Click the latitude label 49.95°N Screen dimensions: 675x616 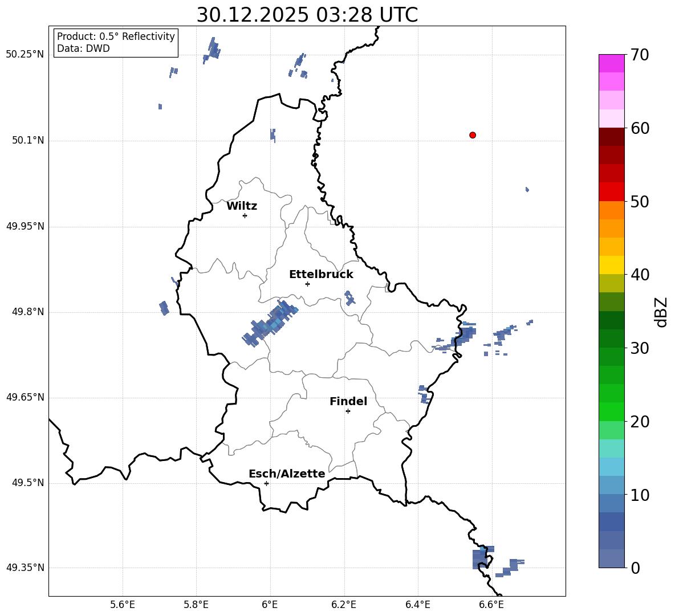(25, 226)
